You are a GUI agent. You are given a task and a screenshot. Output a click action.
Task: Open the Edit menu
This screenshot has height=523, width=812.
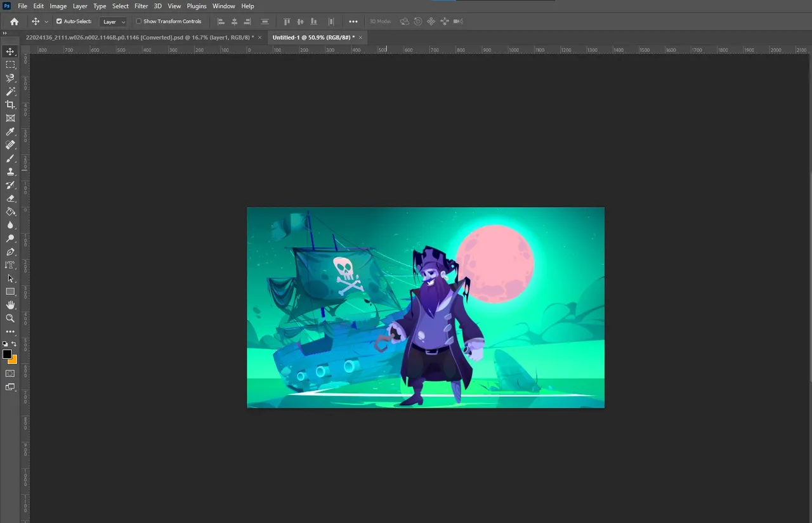pos(39,6)
